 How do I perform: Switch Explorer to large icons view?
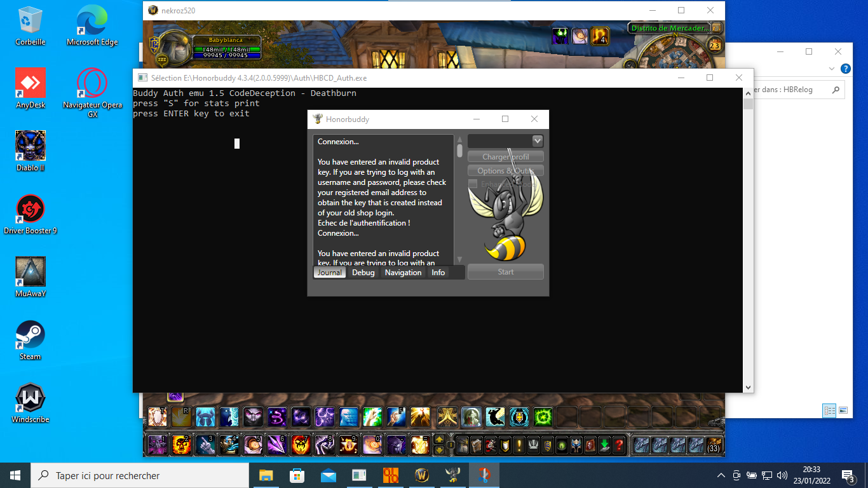pos(843,410)
